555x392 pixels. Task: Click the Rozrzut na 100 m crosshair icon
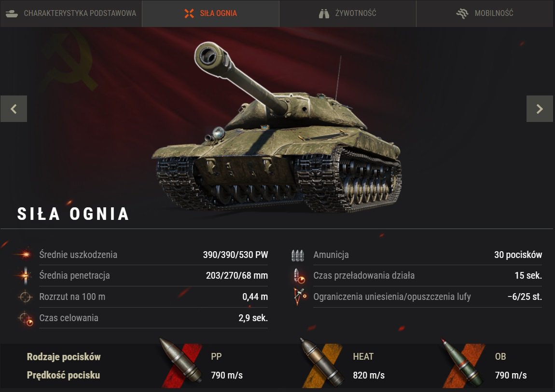pyautogui.click(x=25, y=297)
